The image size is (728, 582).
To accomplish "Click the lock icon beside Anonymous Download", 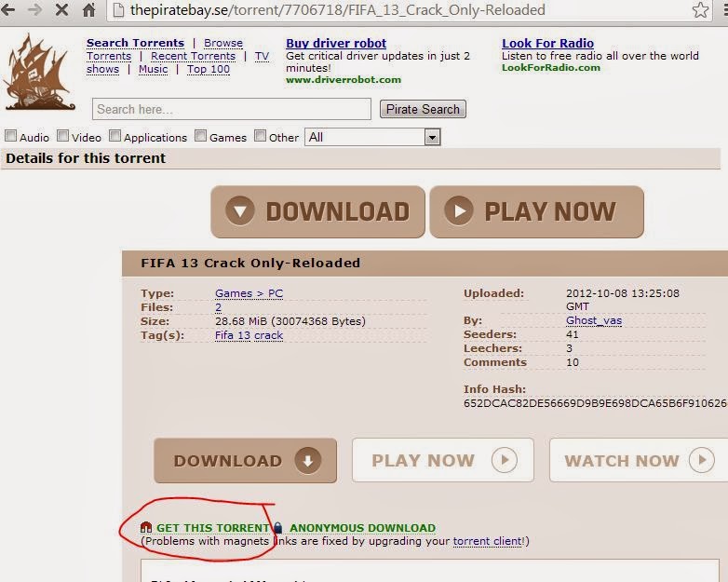I will click(x=278, y=527).
